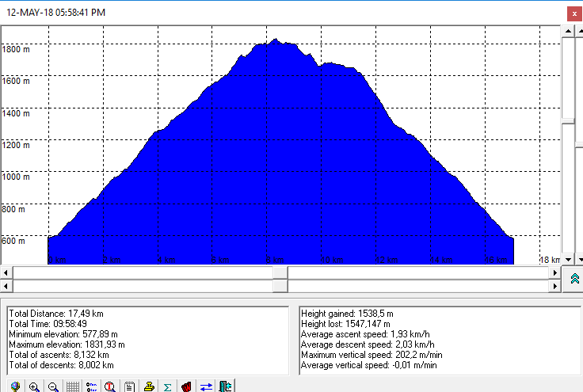The image size is (583, 392).
Task: Click down arrow of inner vertical scrollbar
Action: pyautogui.click(x=567, y=258)
